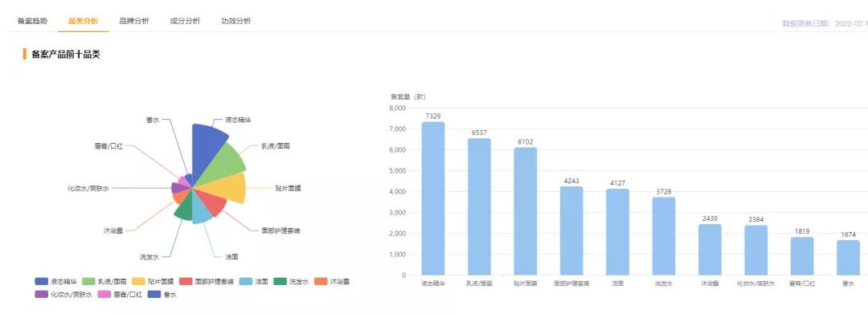Click the 化妆水/爽肤水 label beside the pie chart
The image size is (868, 314).
coord(88,189)
